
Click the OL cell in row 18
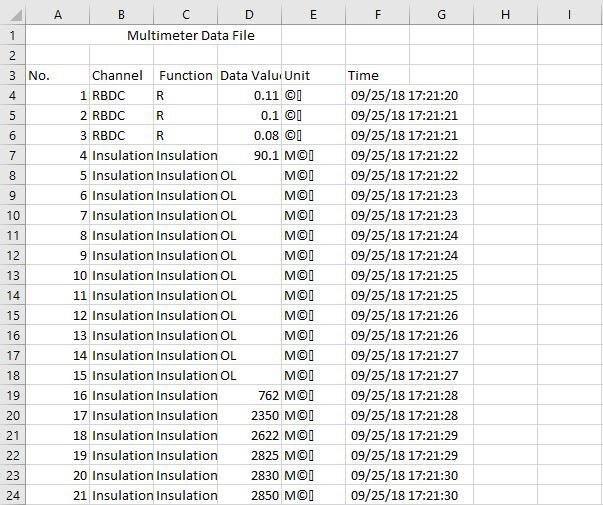coord(250,375)
